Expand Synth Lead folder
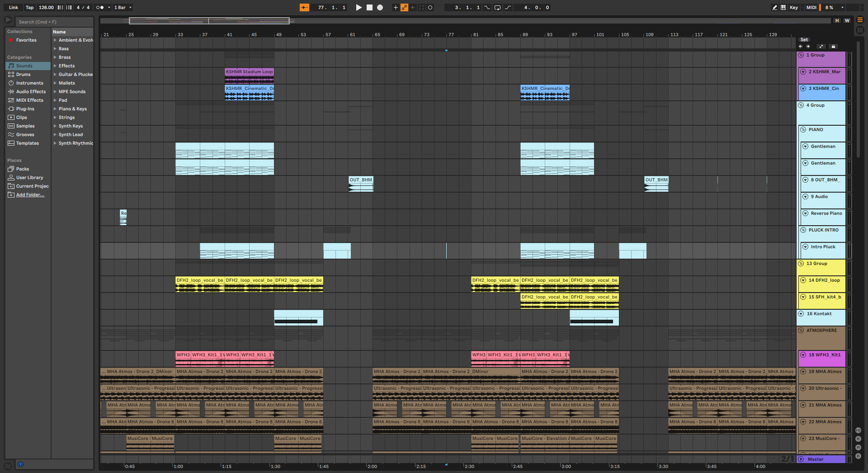Viewport: 868px width, 473px height. (x=55, y=135)
